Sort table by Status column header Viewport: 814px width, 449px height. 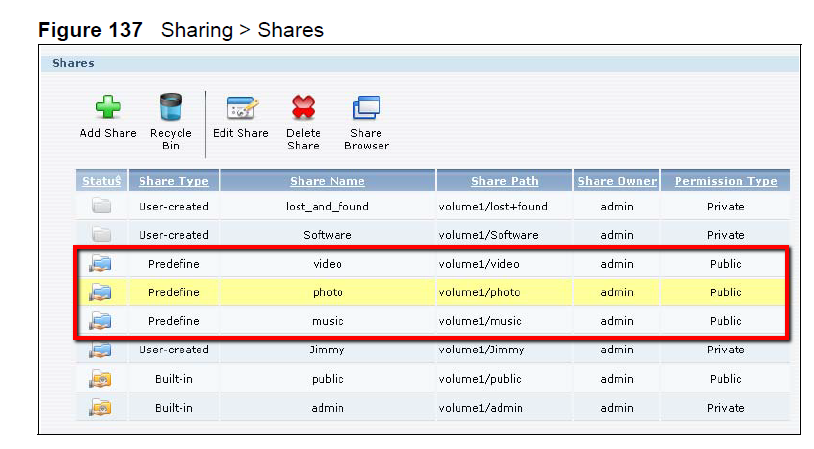(101, 181)
